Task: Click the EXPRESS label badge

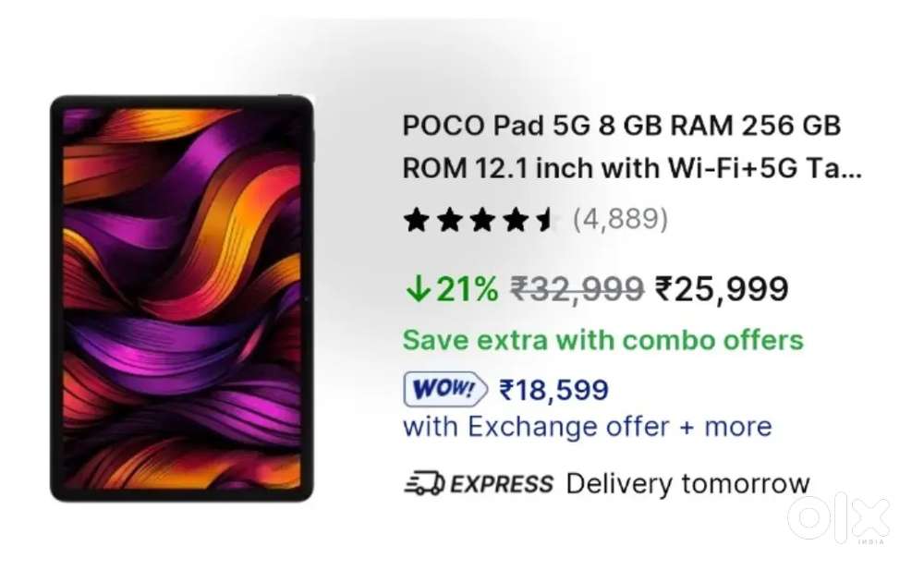Action: (502, 484)
